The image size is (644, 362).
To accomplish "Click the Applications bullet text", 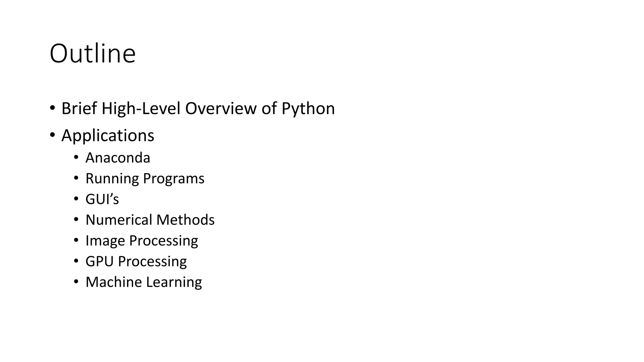I will (x=108, y=135).
